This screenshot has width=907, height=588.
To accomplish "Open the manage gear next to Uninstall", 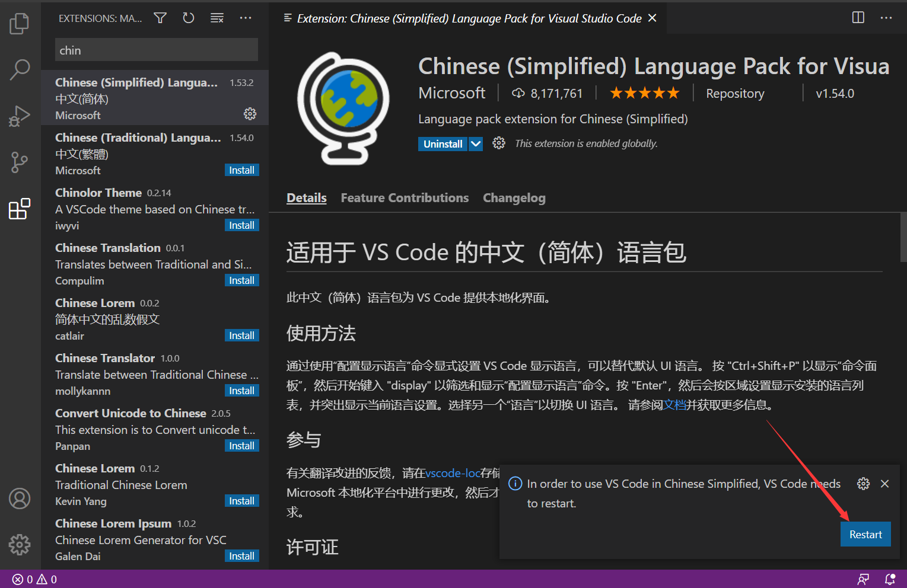I will tap(499, 143).
